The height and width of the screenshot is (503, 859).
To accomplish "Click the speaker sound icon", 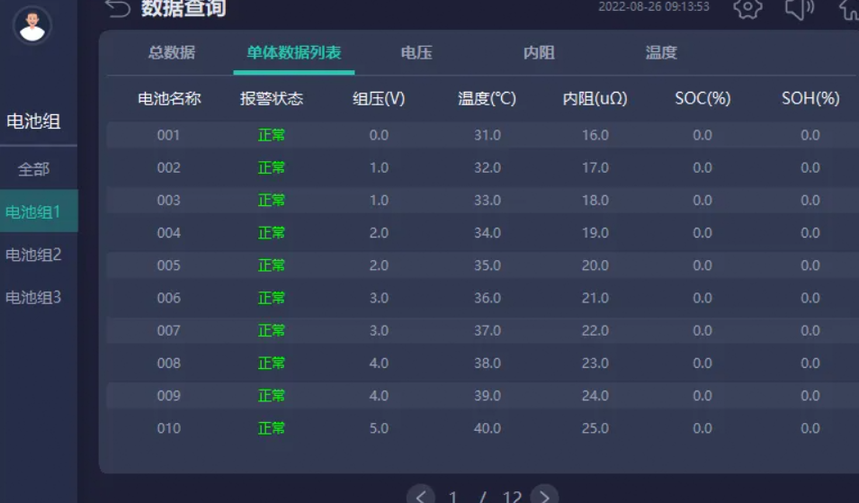I will pyautogui.click(x=799, y=8).
